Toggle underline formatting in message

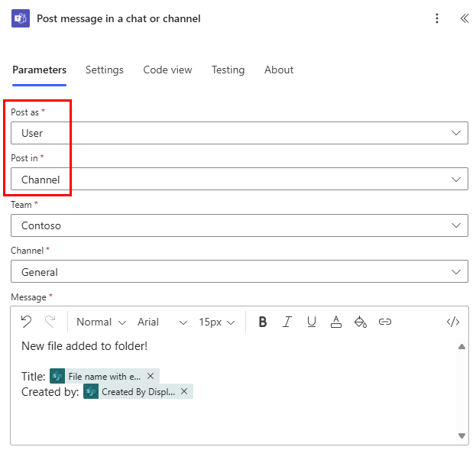point(312,322)
